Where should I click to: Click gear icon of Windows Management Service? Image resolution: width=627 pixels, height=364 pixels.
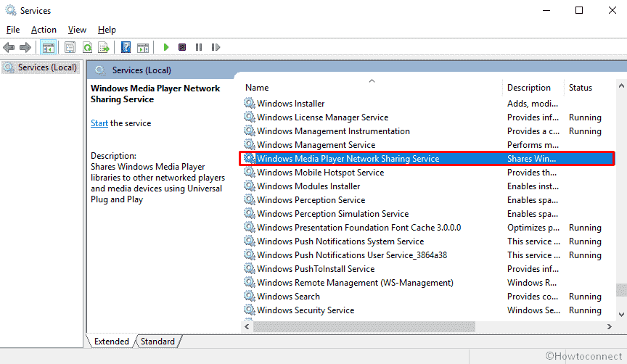click(250, 144)
